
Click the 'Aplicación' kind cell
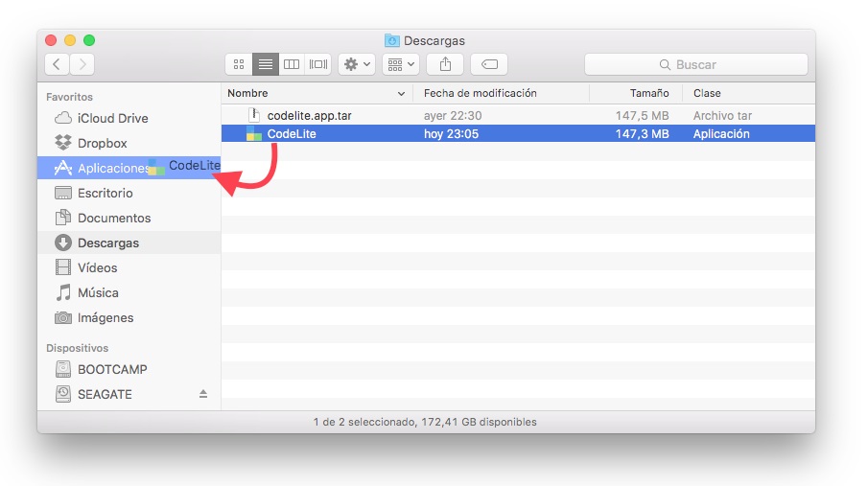pyautogui.click(x=721, y=134)
